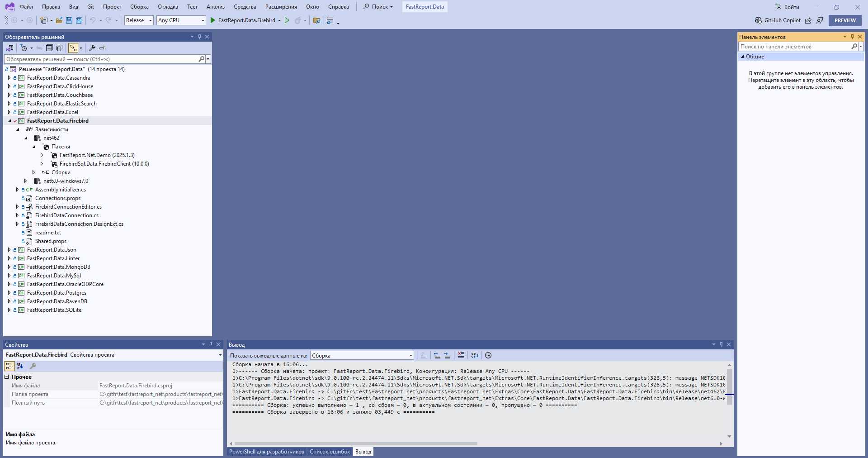Open the Файл menu
Image resolution: width=868 pixels, height=458 pixels.
click(27, 7)
